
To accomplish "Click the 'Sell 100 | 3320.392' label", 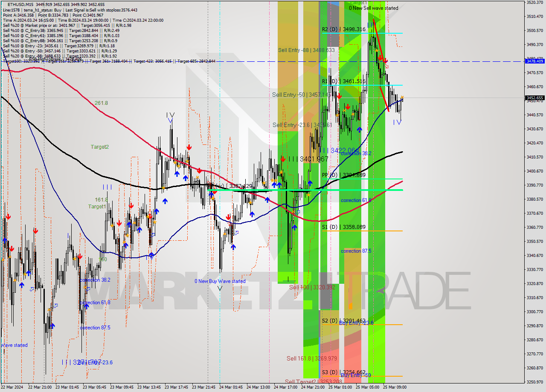I will point(312,287).
